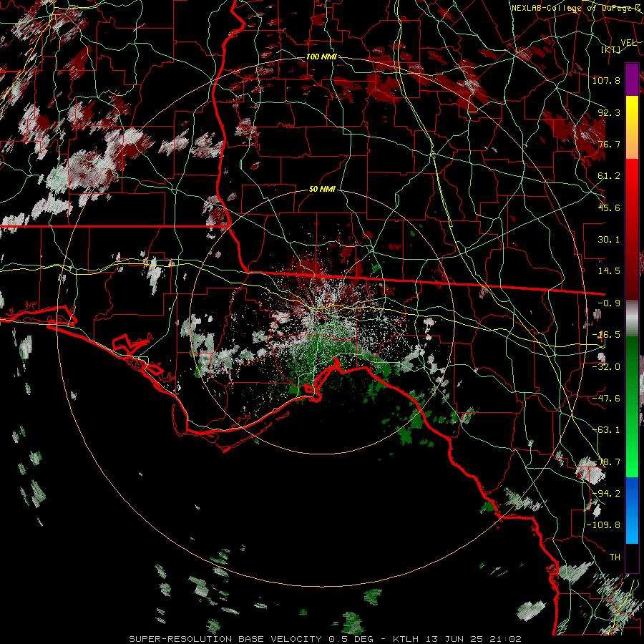Select the 92.3 velocity scale value

[x=609, y=112]
